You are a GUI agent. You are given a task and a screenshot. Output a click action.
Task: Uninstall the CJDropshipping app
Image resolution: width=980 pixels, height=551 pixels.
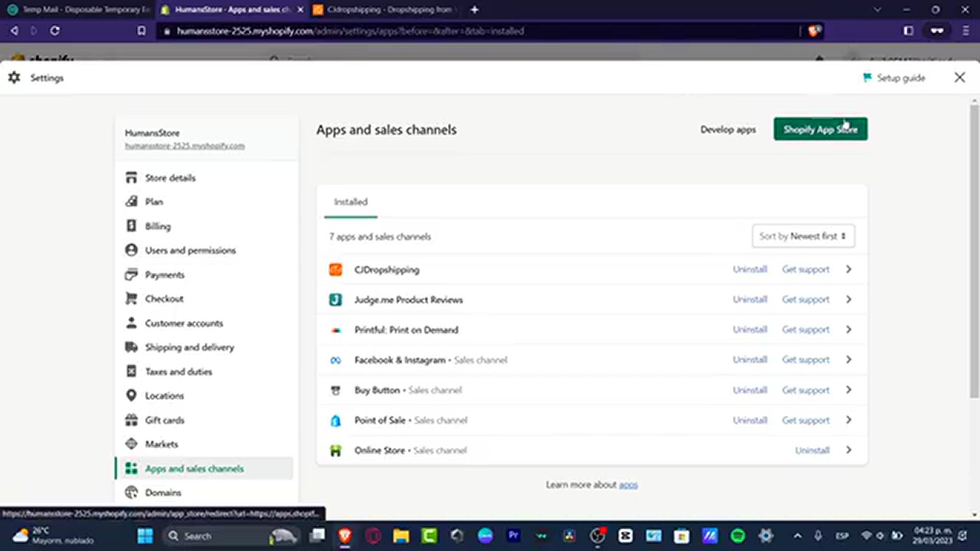(x=750, y=269)
